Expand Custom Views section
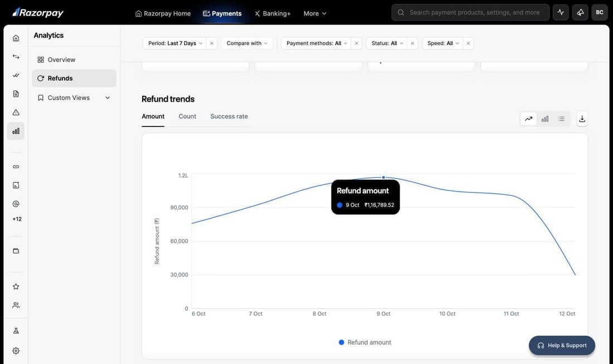The height and width of the screenshot is (364, 613). [x=74, y=97]
